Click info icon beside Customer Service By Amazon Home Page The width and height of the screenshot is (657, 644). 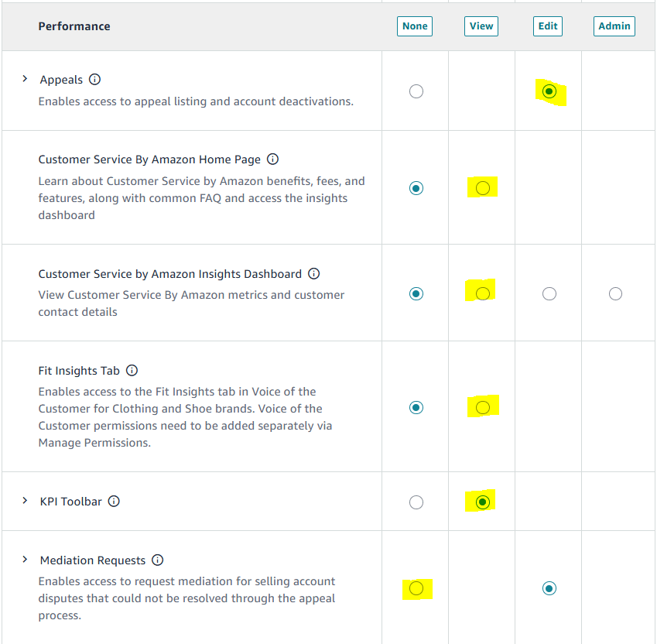[272, 159]
